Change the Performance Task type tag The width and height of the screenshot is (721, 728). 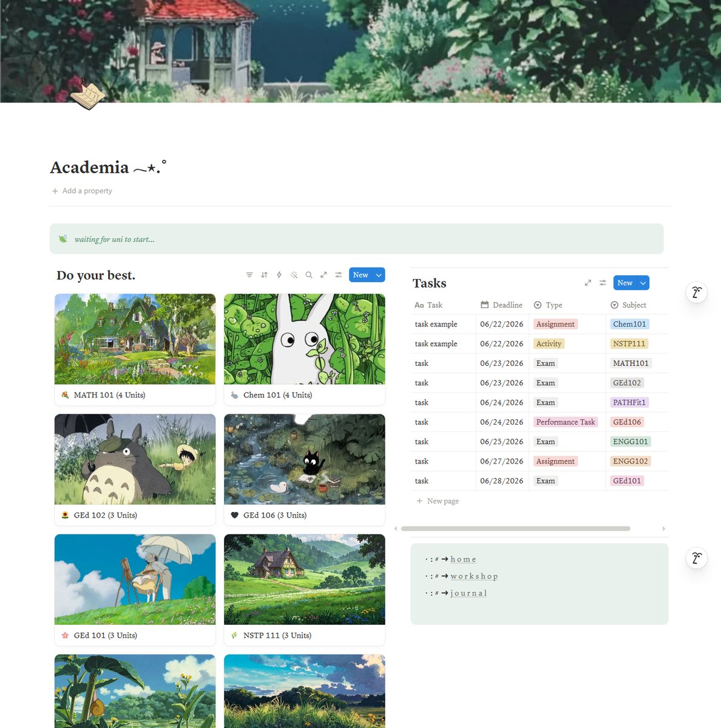click(x=566, y=422)
